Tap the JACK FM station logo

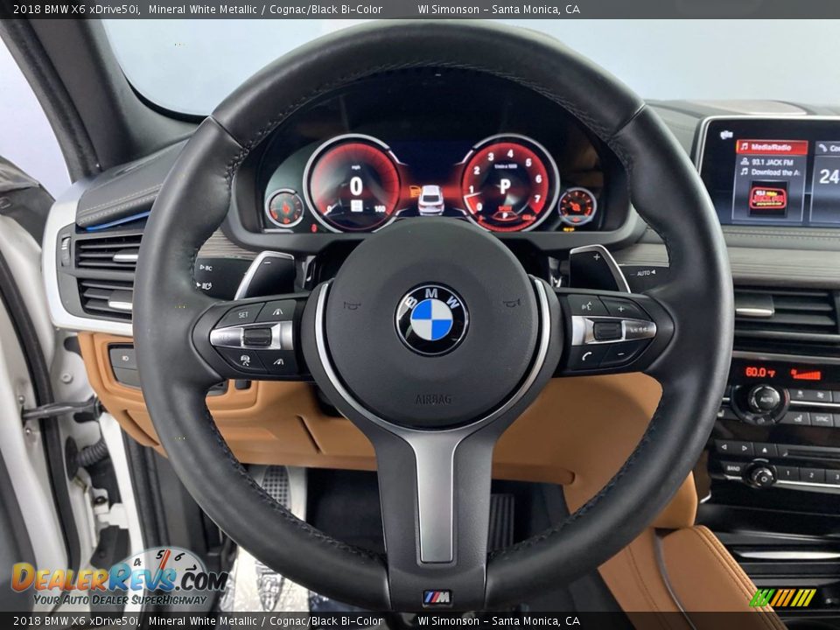[x=767, y=199]
